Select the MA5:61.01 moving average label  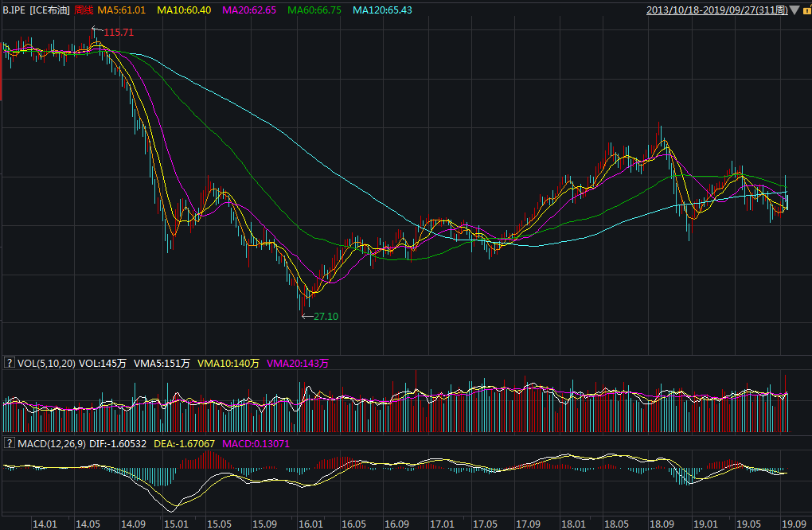pos(121,10)
